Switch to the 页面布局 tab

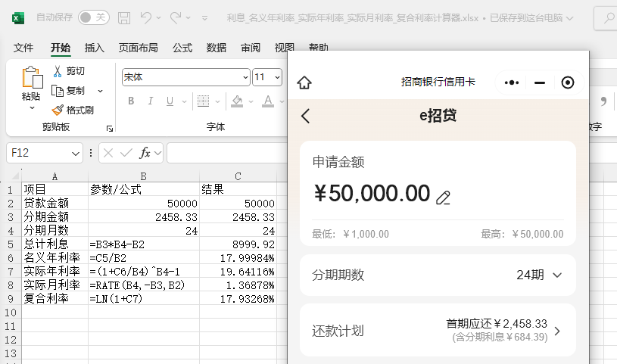(x=138, y=48)
